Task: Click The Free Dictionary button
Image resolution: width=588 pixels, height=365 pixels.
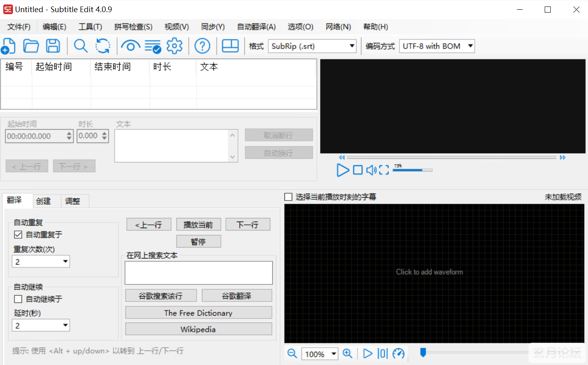Action: click(199, 313)
